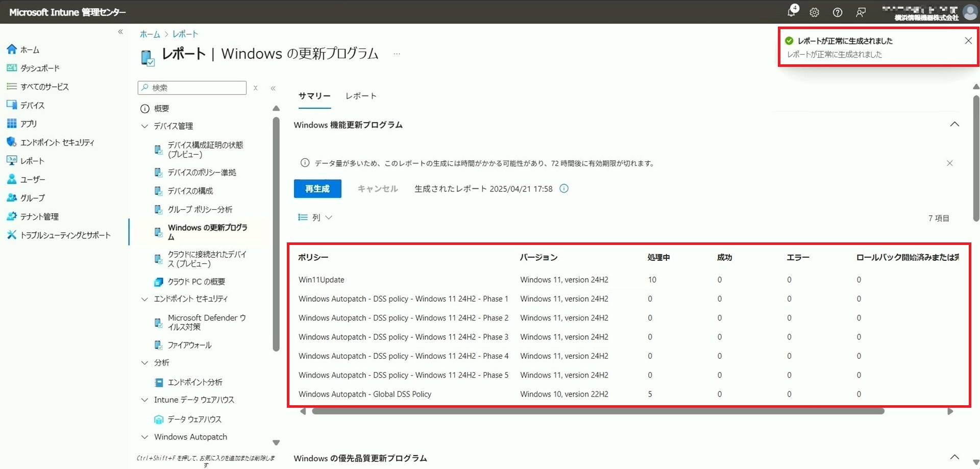This screenshot has height=469, width=980.
Task: Open the account avatar icon
Action: (x=970, y=12)
